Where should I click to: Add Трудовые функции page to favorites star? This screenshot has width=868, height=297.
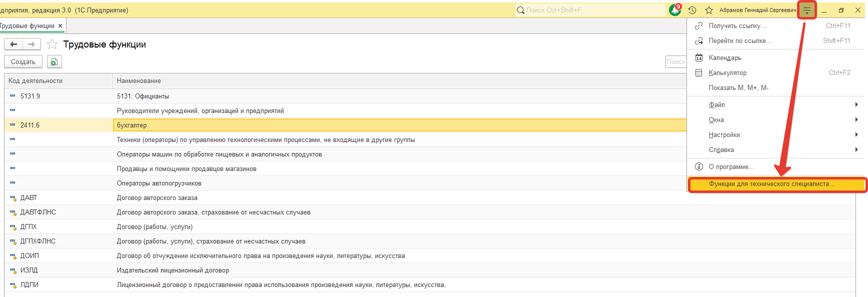(52, 44)
